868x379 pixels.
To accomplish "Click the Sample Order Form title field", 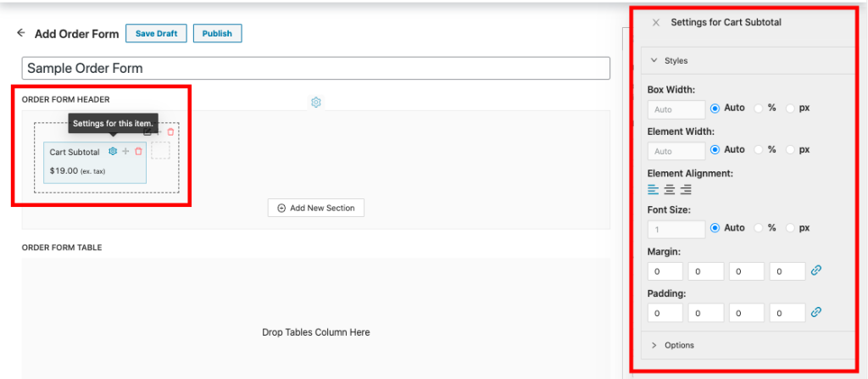I will click(x=315, y=68).
